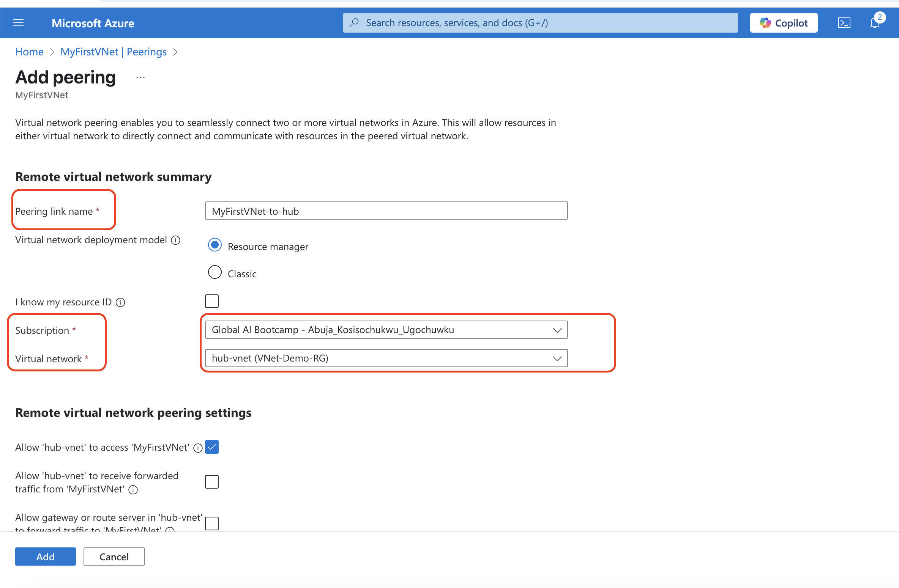
Task: Open Azure Cloud Shell icon
Action: point(844,23)
